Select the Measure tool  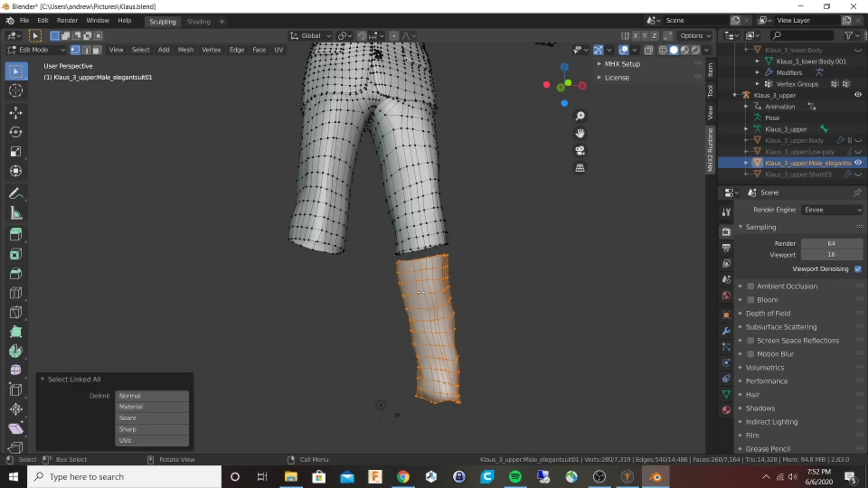pyautogui.click(x=16, y=213)
